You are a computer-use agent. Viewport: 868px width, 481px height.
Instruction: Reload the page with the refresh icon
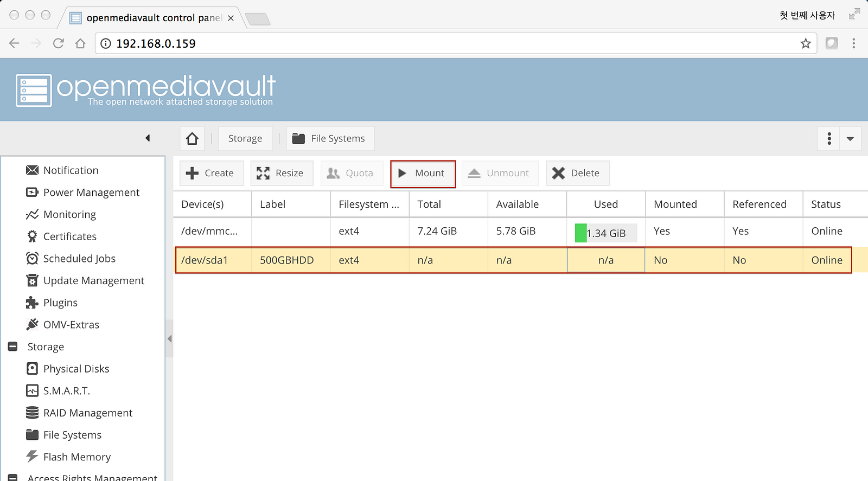(x=59, y=43)
